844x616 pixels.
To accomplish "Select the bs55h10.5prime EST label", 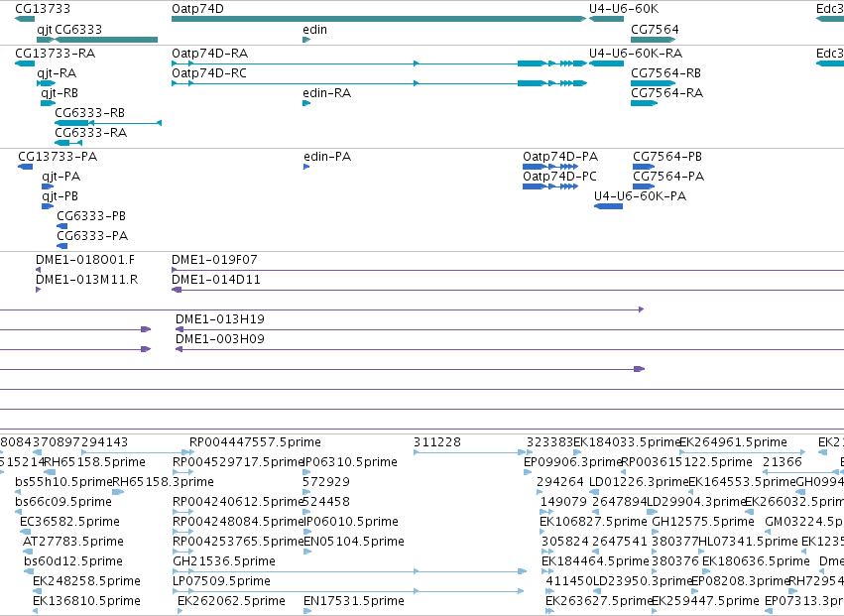I will 63,482.
